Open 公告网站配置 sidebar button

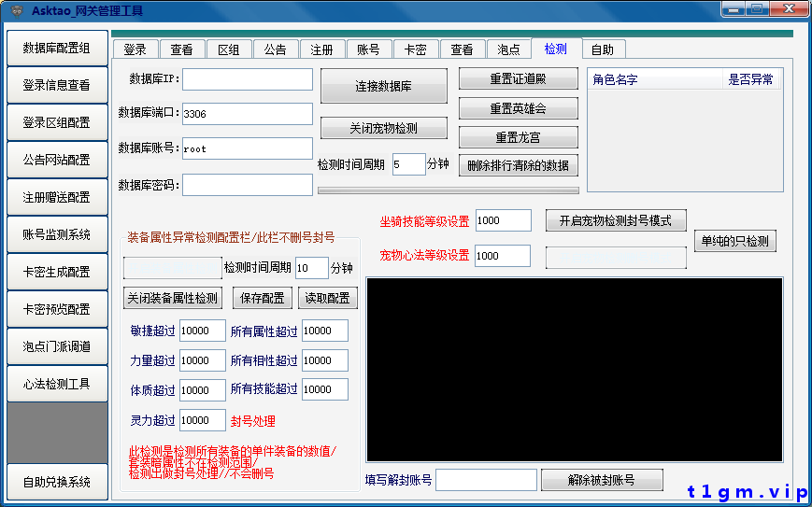pyautogui.click(x=57, y=160)
